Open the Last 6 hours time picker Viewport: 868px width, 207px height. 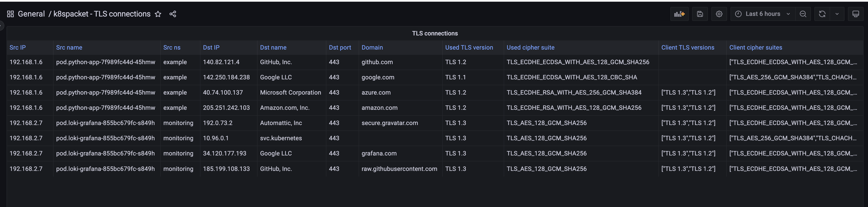763,14
